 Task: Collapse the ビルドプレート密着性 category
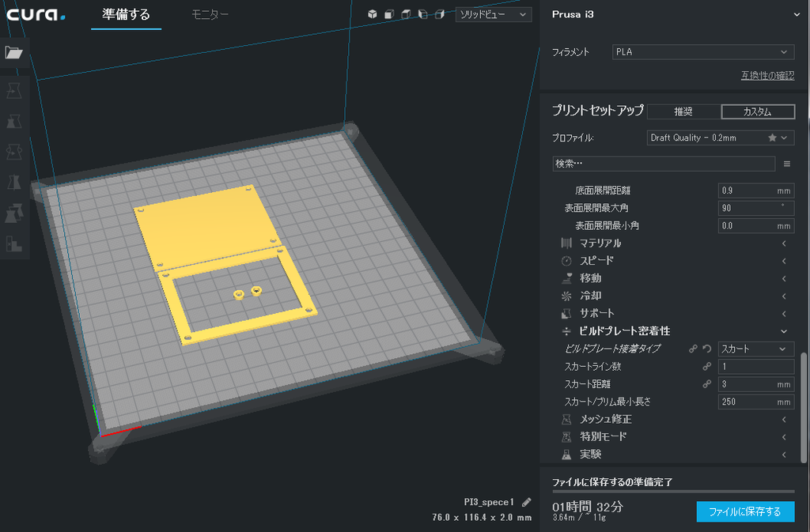(674, 330)
